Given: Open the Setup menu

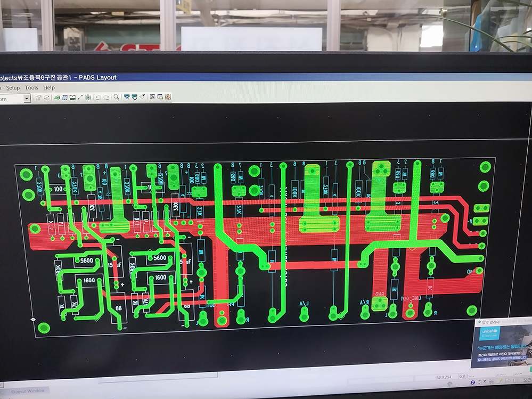Looking at the screenshot, I should coord(13,88).
